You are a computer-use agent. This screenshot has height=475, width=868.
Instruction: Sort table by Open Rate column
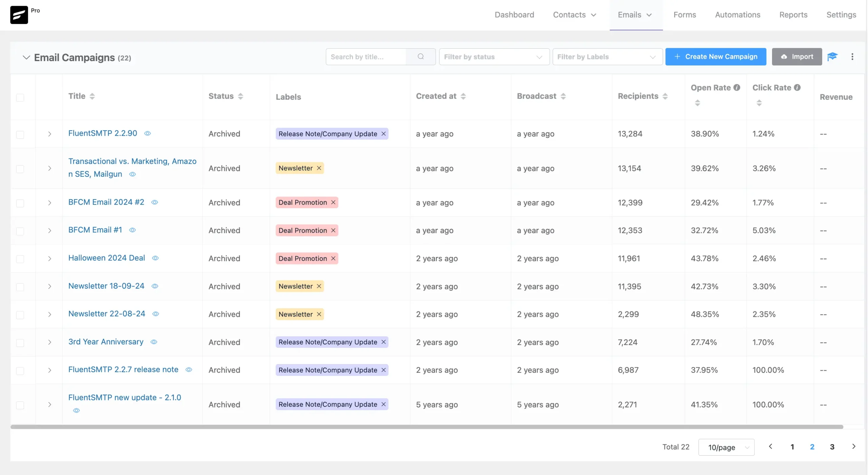pyautogui.click(x=697, y=103)
